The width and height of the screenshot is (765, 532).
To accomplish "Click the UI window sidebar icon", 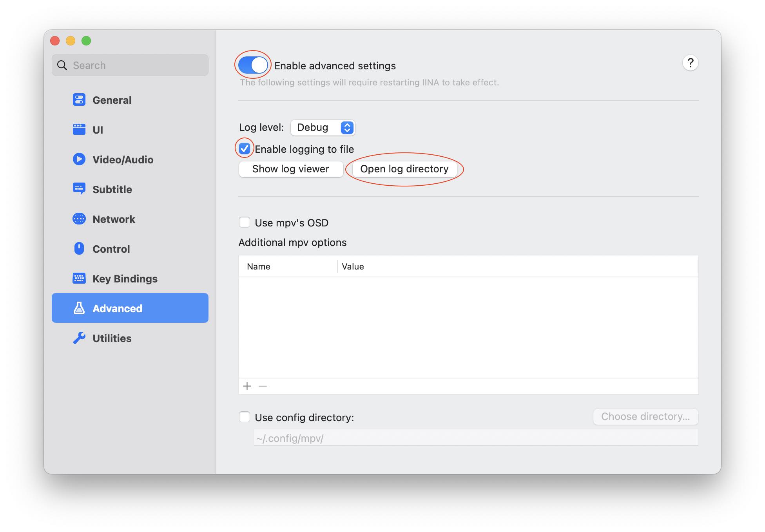I will 79,130.
